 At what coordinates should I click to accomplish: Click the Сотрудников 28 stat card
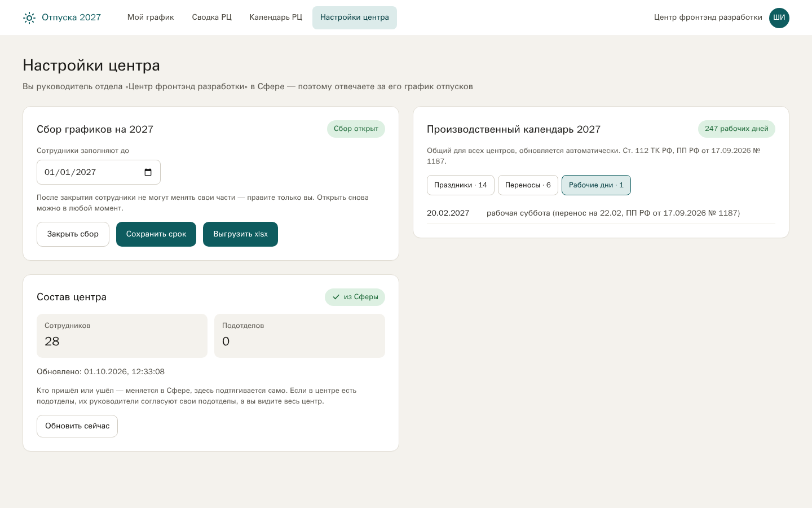(122, 336)
